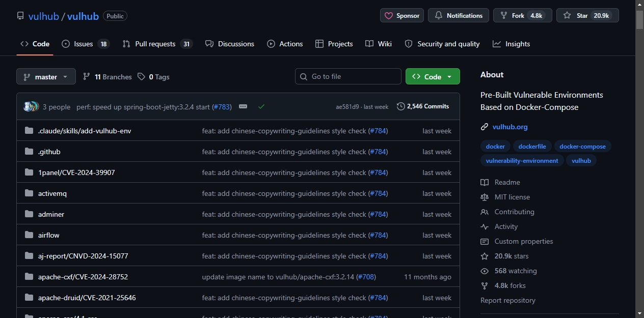The image size is (644, 318).
Task: View the 2,546 Commits history
Action: [423, 106]
